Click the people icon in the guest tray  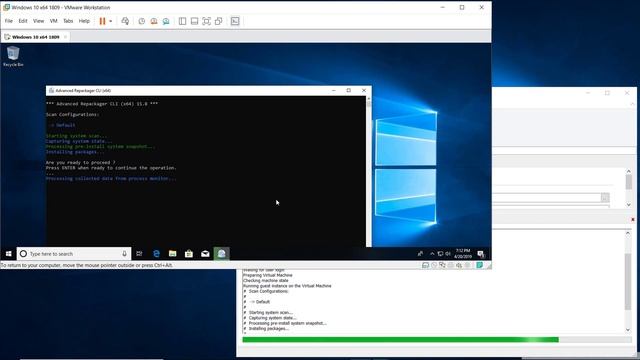420,253
